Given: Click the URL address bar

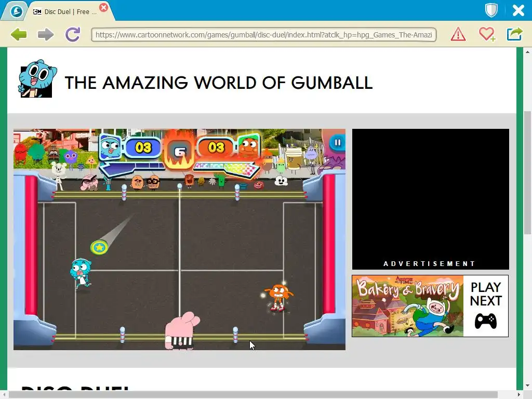Looking at the screenshot, I should (x=263, y=35).
